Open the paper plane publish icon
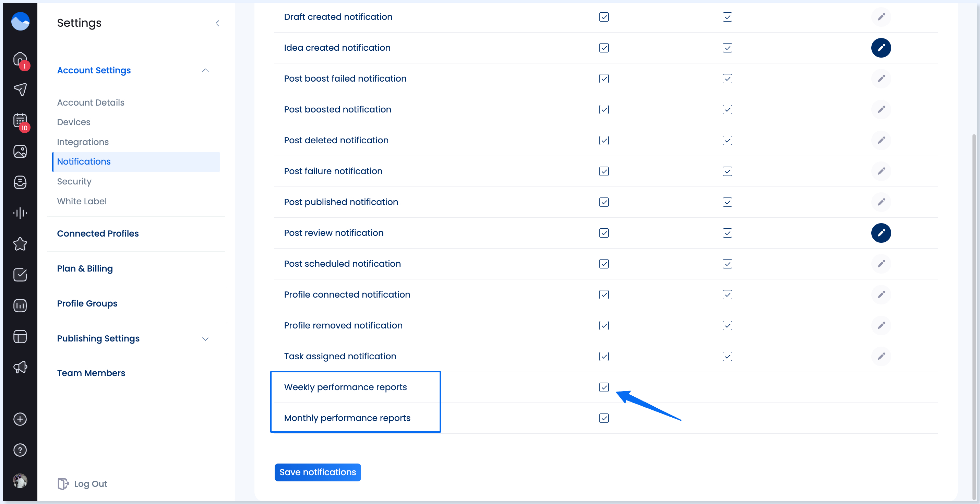 coord(20,90)
